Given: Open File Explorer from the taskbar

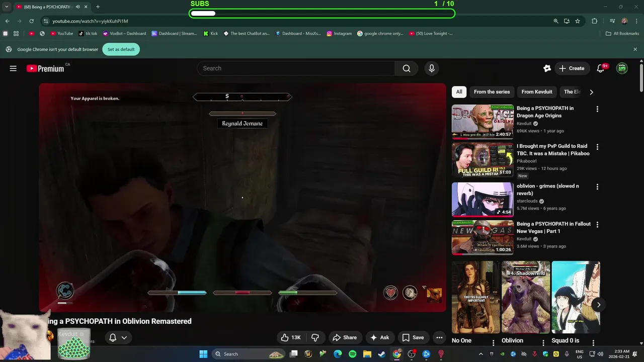Looking at the screenshot, I should (x=367, y=354).
